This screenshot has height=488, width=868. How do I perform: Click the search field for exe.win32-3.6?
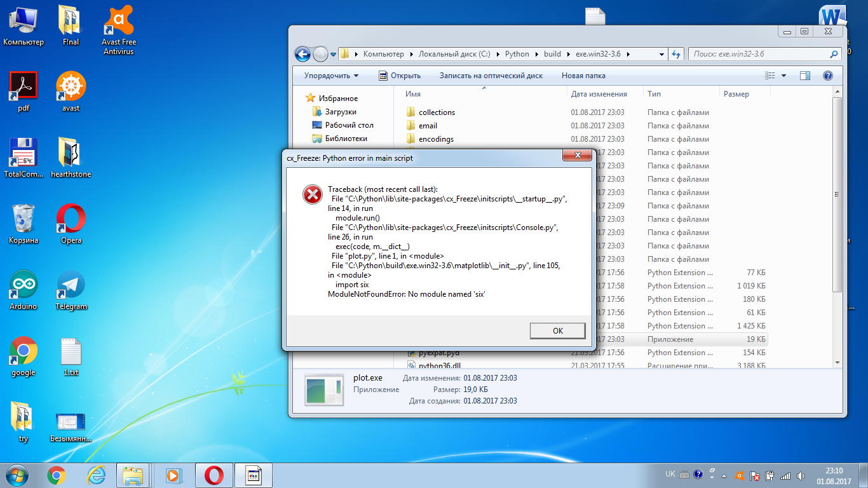click(x=760, y=54)
